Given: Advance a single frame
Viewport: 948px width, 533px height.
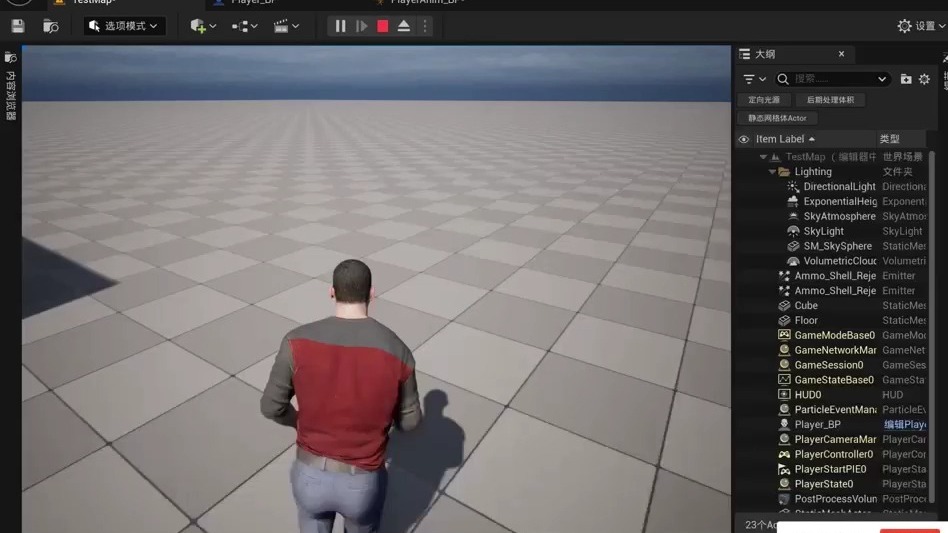Looking at the screenshot, I should tap(362, 26).
